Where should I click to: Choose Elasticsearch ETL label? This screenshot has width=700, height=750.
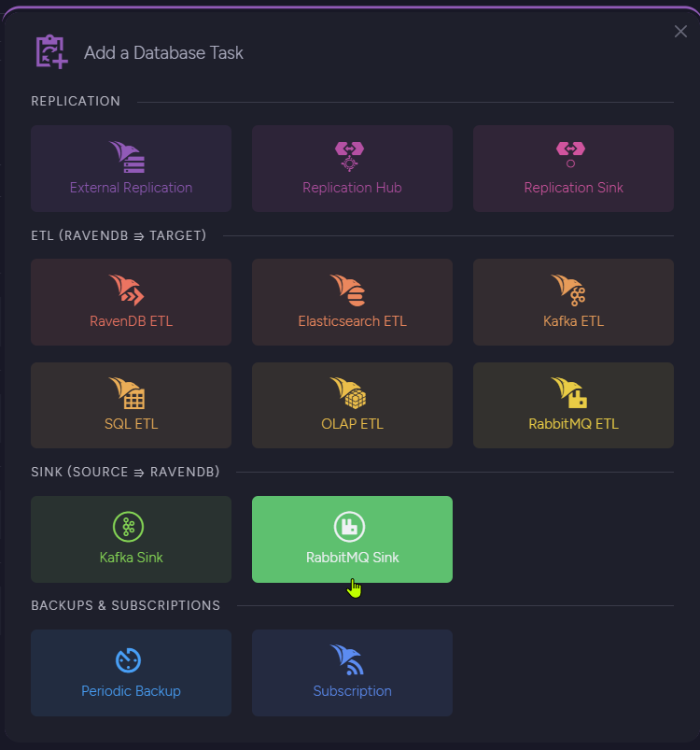[x=352, y=321]
